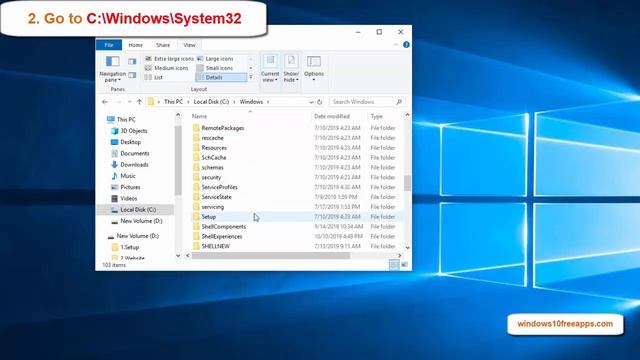Refresh the current folder
The image size is (640, 360).
320,102
